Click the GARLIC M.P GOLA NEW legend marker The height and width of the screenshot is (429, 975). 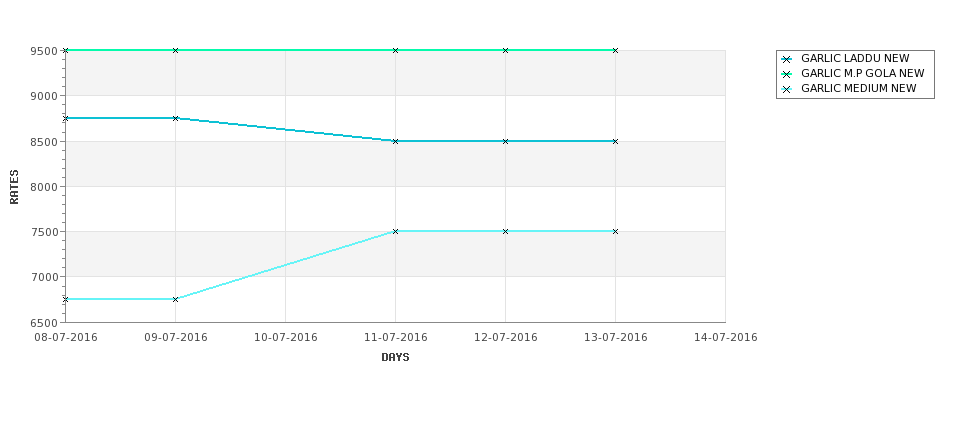[787, 75]
